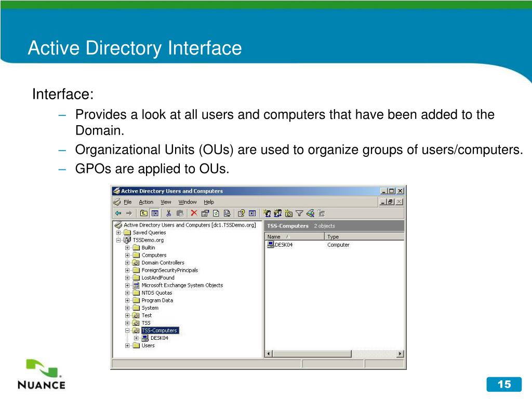This screenshot has height=399, width=532.
Task: Collapse the TSS-Computers node
Action: (127, 330)
